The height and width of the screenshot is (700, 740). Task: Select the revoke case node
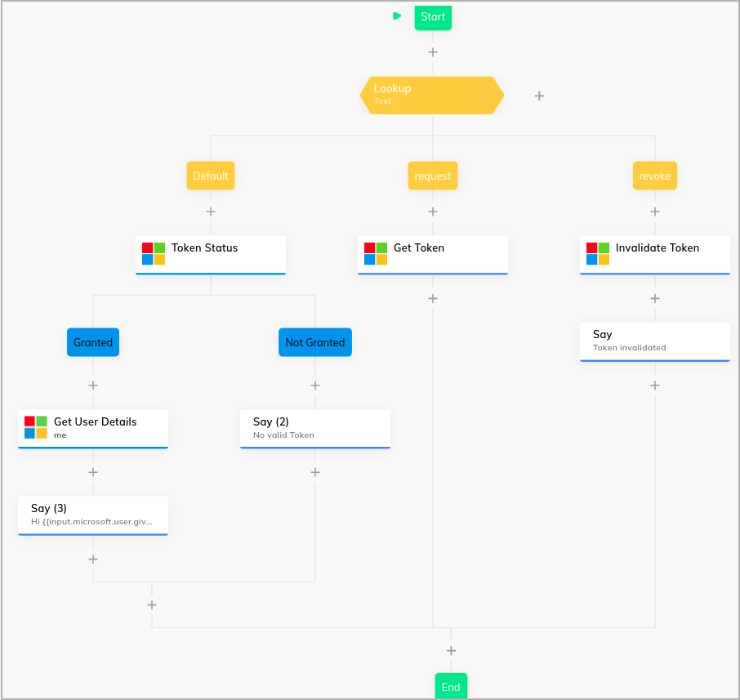[x=654, y=176]
